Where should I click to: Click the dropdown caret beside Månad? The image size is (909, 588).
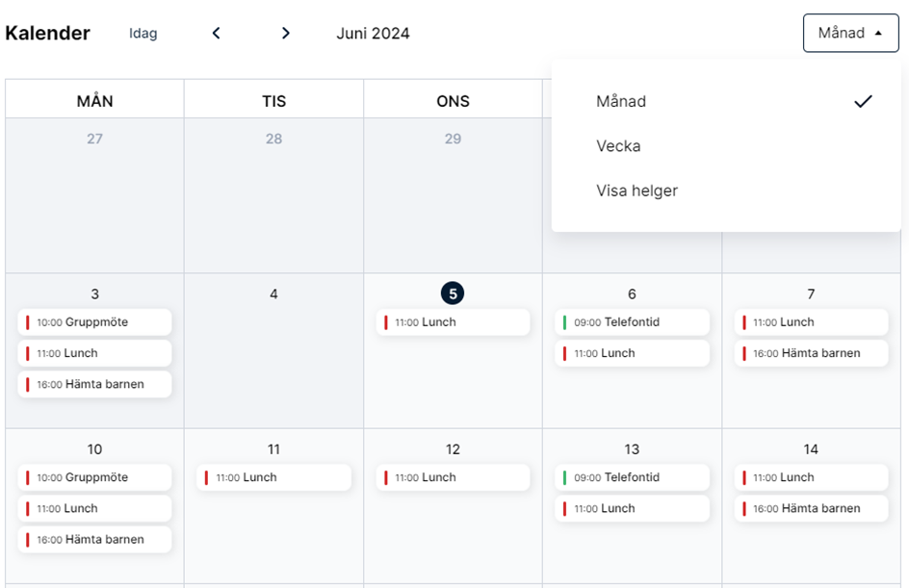click(878, 33)
